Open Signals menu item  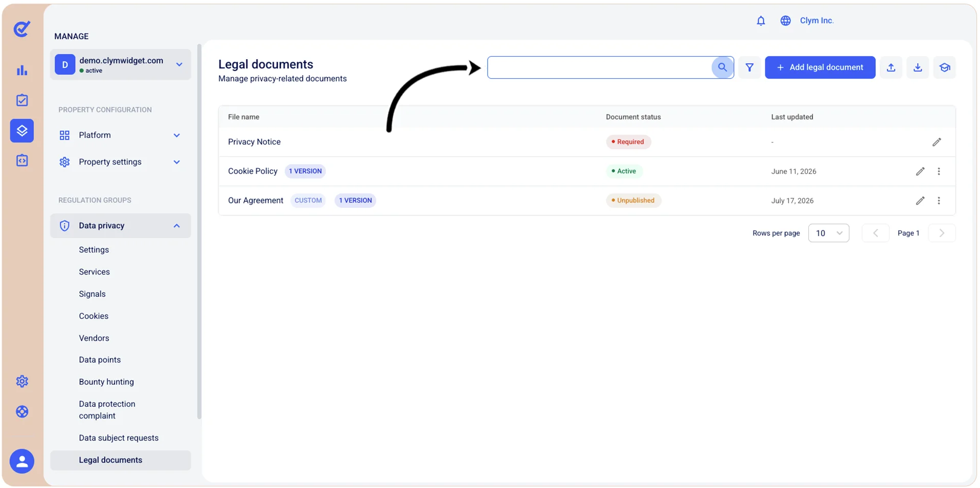[x=93, y=294]
